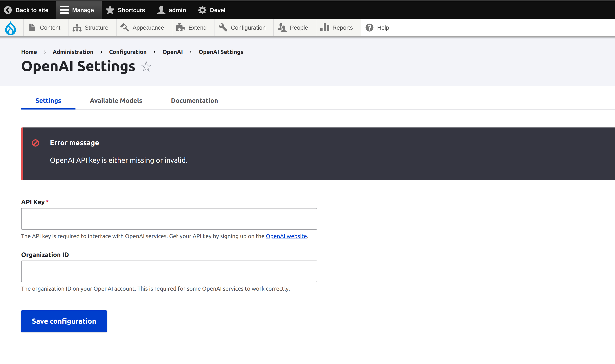This screenshot has height=364, width=615.
Task: Follow the OpenAI website link
Action: [286, 236]
